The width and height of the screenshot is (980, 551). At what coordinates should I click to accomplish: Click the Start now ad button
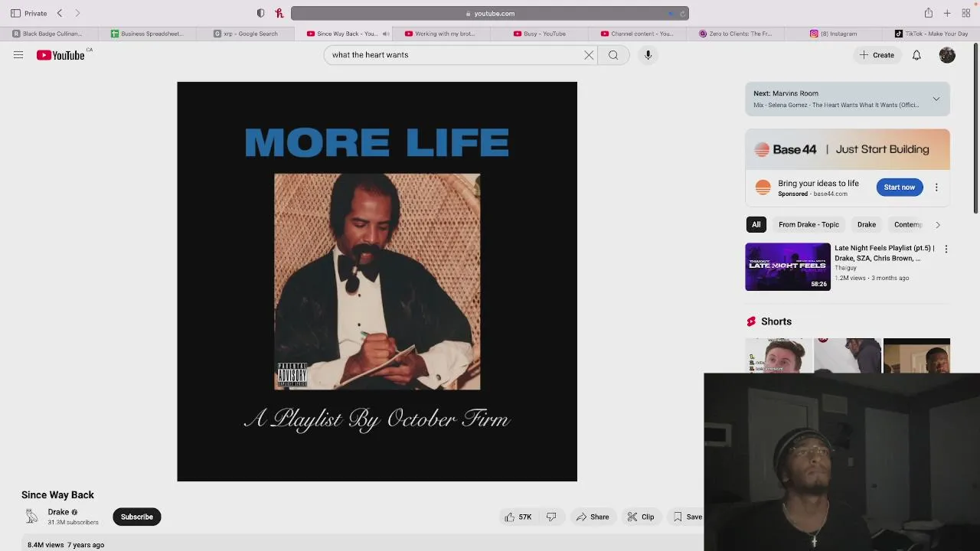899,187
